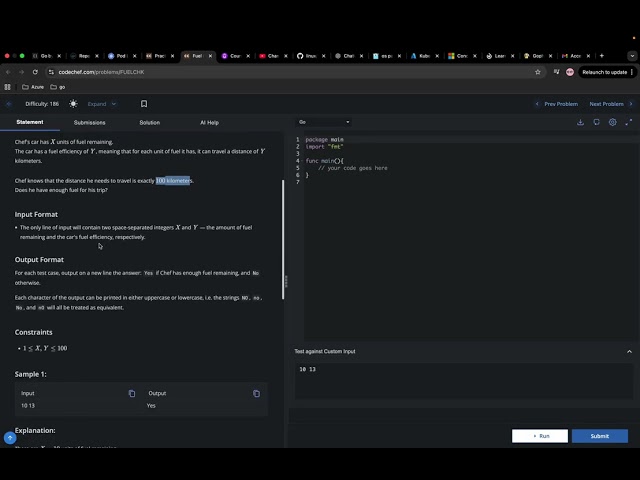Open editor settings gear icon
The height and width of the screenshot is (480, 640).
[x=612, y=122]
